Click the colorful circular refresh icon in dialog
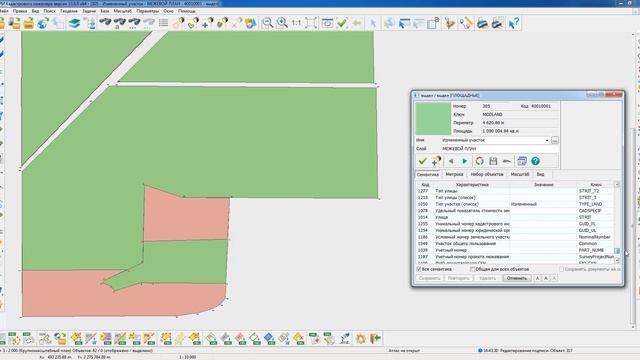 point(480,161)
